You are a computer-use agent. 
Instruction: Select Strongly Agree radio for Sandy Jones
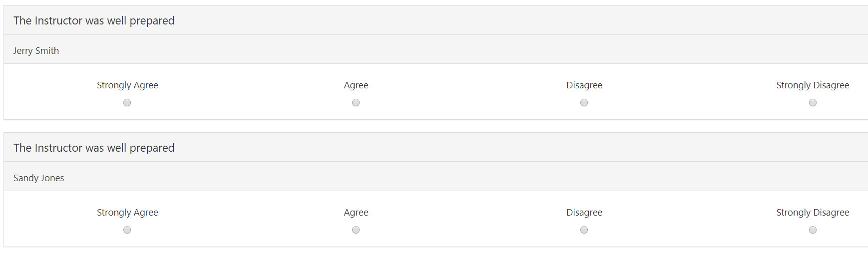click(127, 230)
